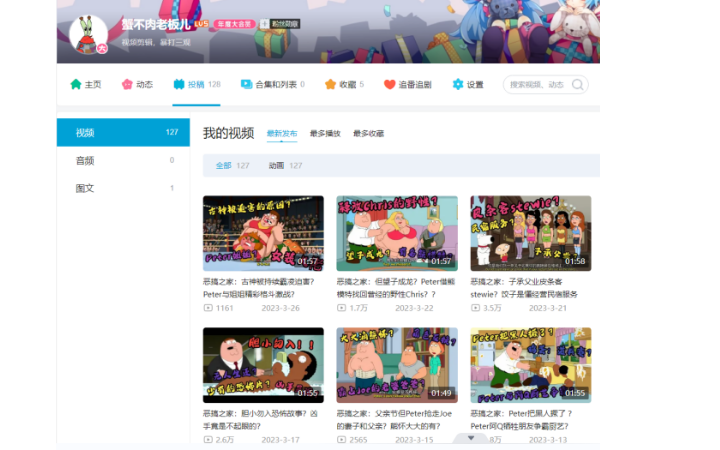Open thumbnail titled 释放Chris的野性
This screenshot has height=450, width=720.
(x=397, y=233)
